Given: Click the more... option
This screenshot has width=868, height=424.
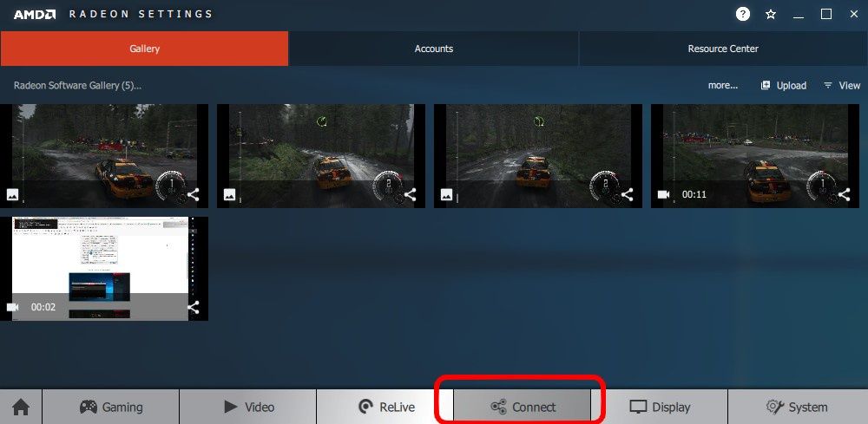Looking at the screenshot, I should [x=722, y=85].
